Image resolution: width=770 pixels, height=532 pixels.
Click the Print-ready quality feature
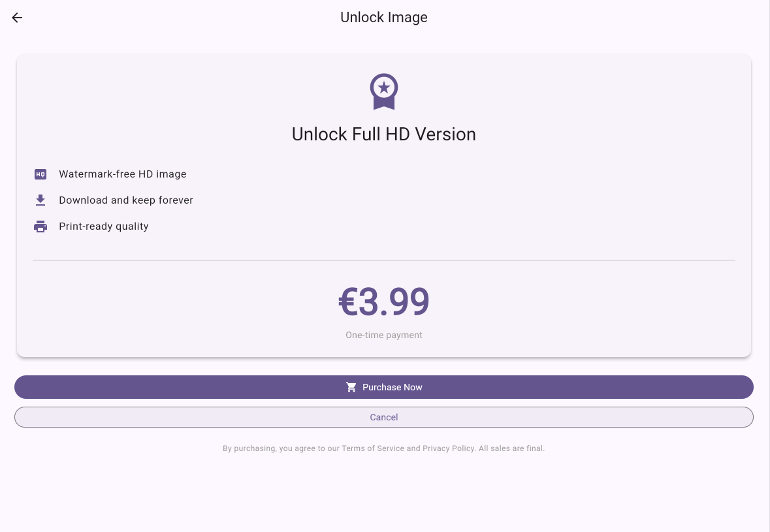click(x=104, y=227)
